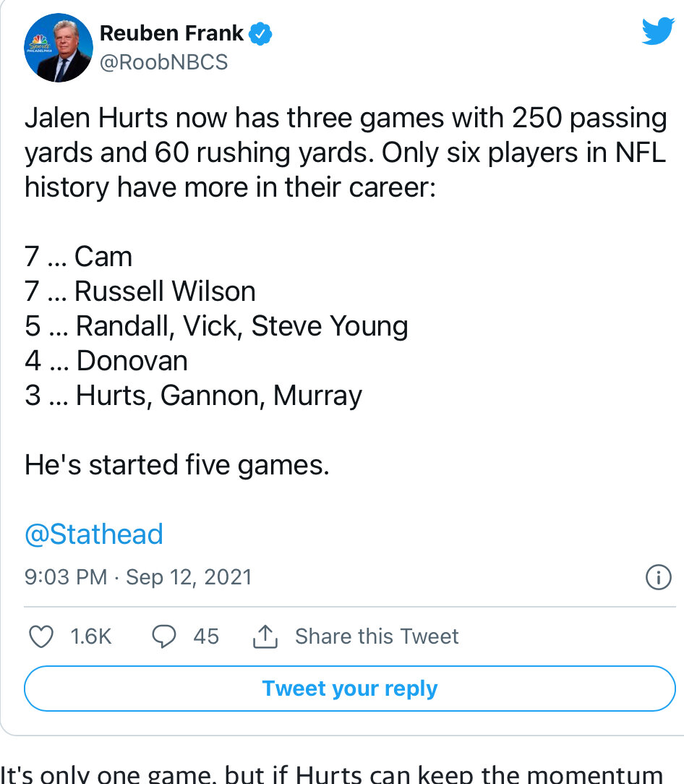The width and height of the screenshot is (684, 784).
Task: Click the Twitter bird logo
Action: point(657,32)
